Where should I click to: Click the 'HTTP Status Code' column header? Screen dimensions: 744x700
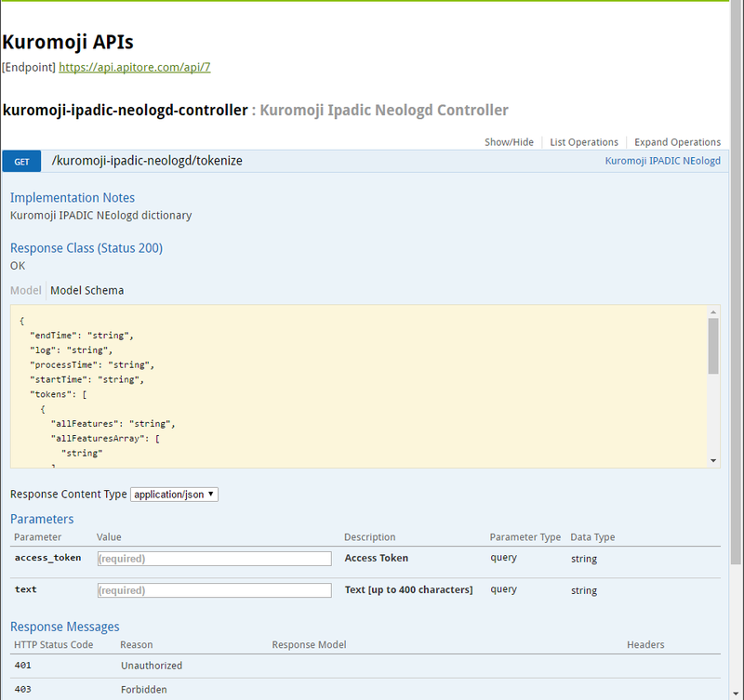(53, 644)
